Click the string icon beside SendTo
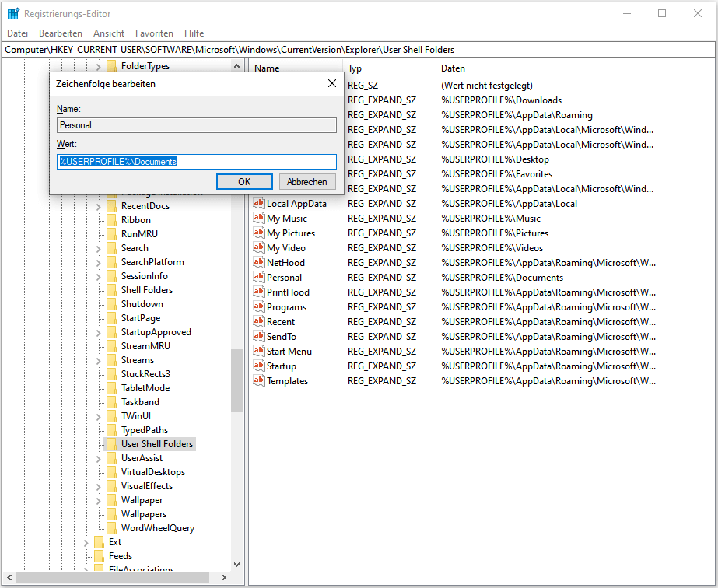Viewport: 718px width, 588px height. coord(259,337)
